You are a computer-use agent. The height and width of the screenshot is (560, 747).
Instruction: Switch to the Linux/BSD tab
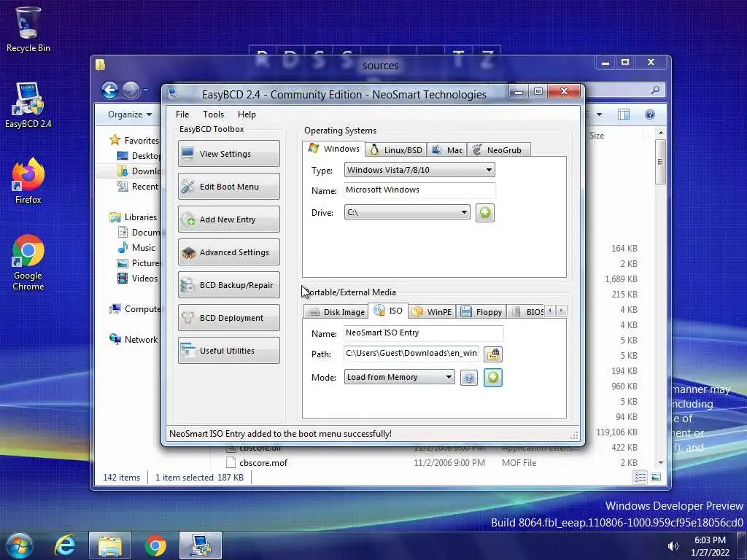(396, 150)
